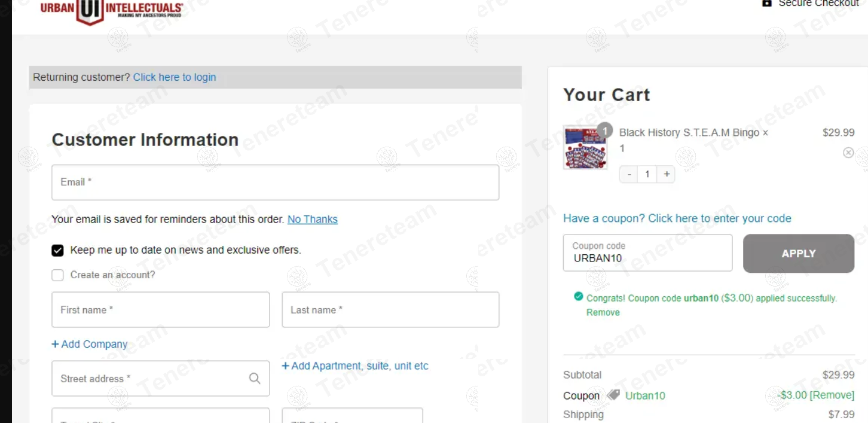868x423 pixels.
Task: Focus the Email input field
Action: (x=276, y=182)
